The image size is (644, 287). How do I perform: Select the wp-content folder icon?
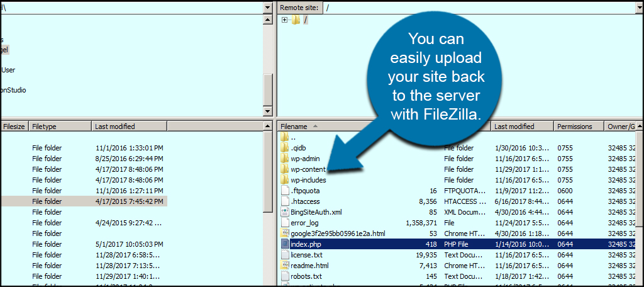[x=285, y=169]
